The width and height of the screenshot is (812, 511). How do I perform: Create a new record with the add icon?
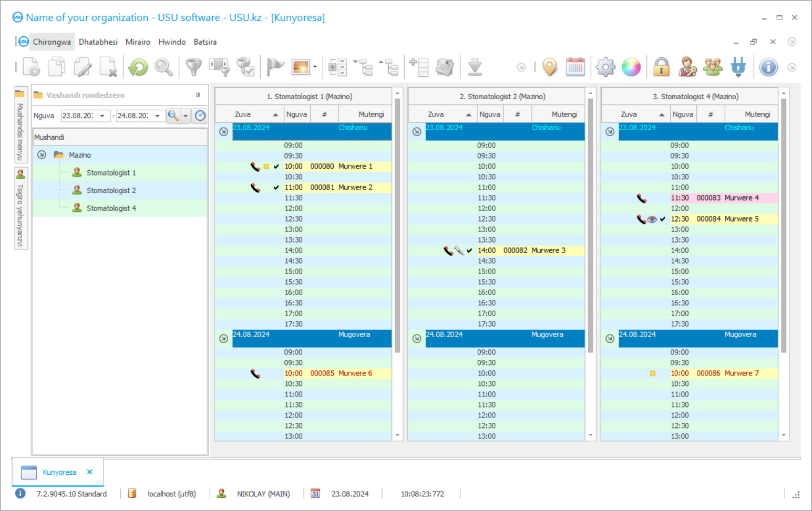pos(30,67)
